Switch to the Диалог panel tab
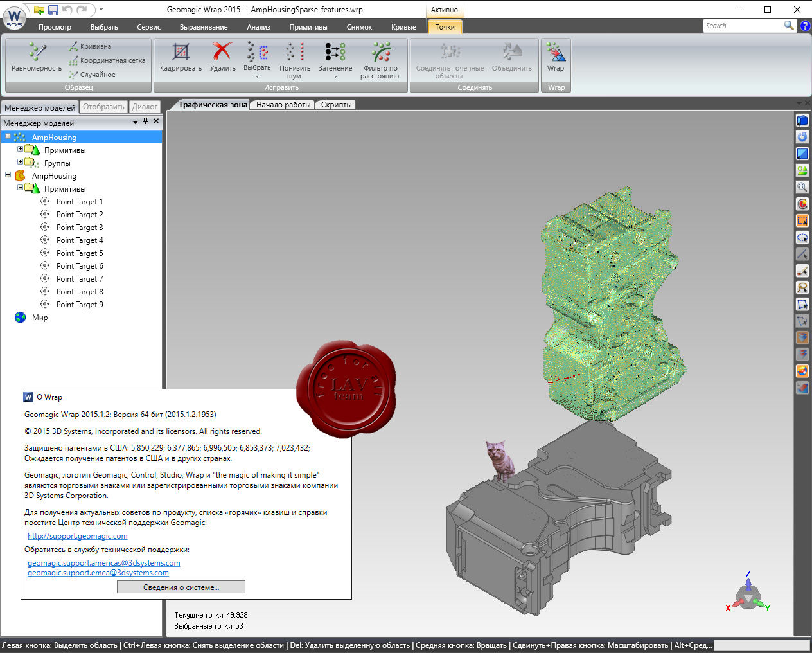812x653 pixels. [x=145, y=107]
